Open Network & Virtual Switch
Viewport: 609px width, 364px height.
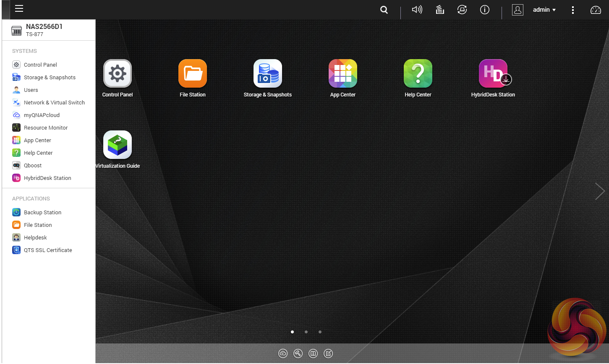point(49,102)
